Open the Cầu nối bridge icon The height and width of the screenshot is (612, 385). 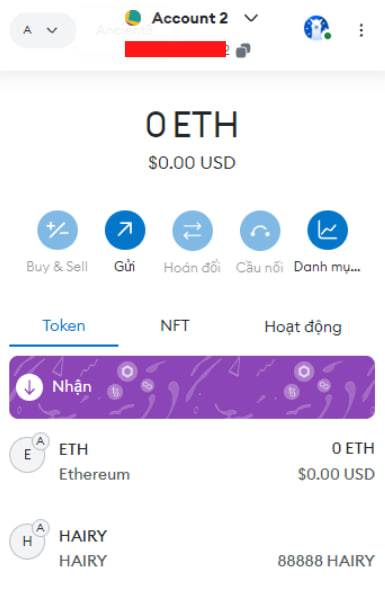click(260, 230)
